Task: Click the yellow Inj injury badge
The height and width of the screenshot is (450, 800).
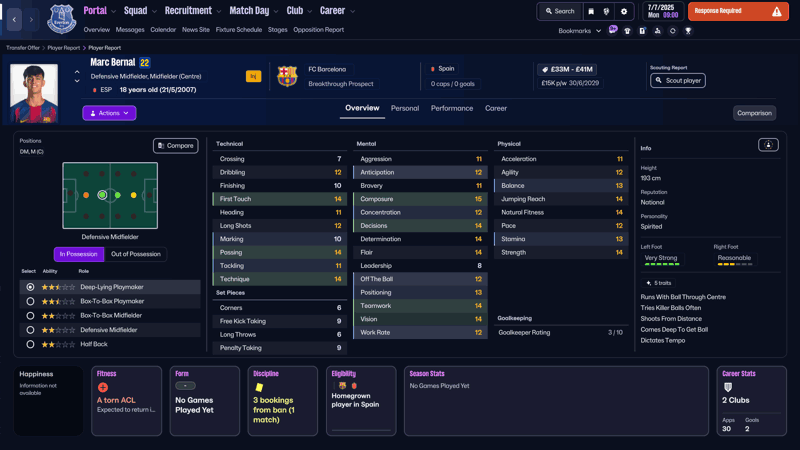Action: point(254,76)
